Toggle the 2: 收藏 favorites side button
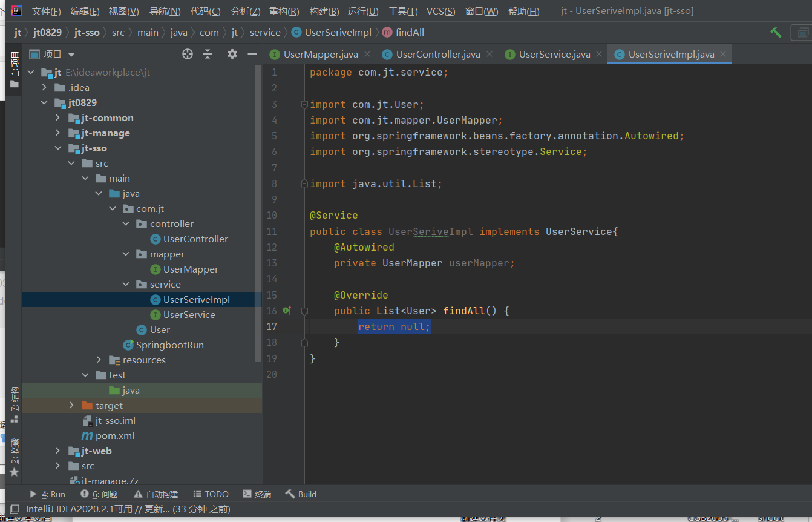Viewport: 812px width, 522px height. pos(14,458)
